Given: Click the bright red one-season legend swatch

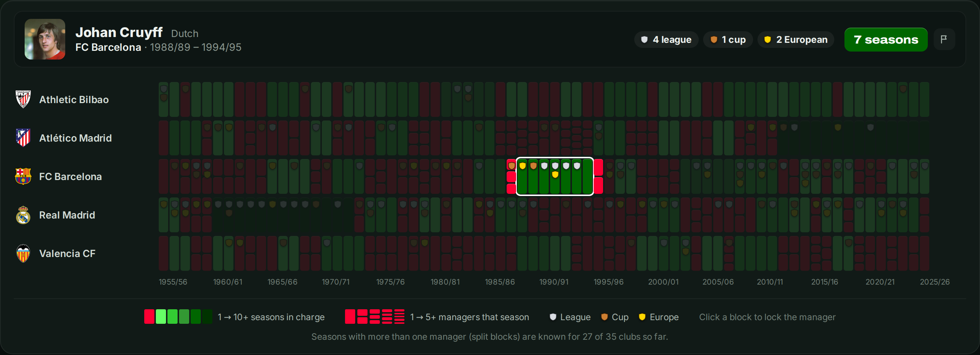Looking at the screenshot, I should coord(149,317).
